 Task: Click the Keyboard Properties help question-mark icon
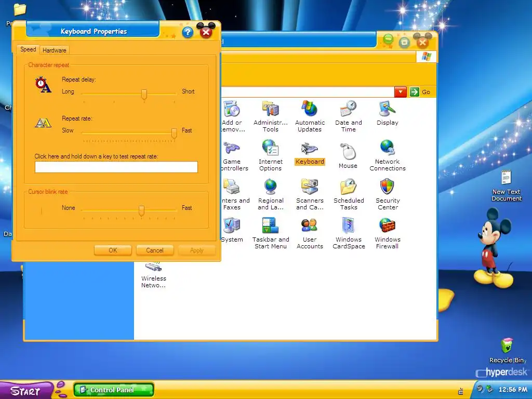point(188,32)
